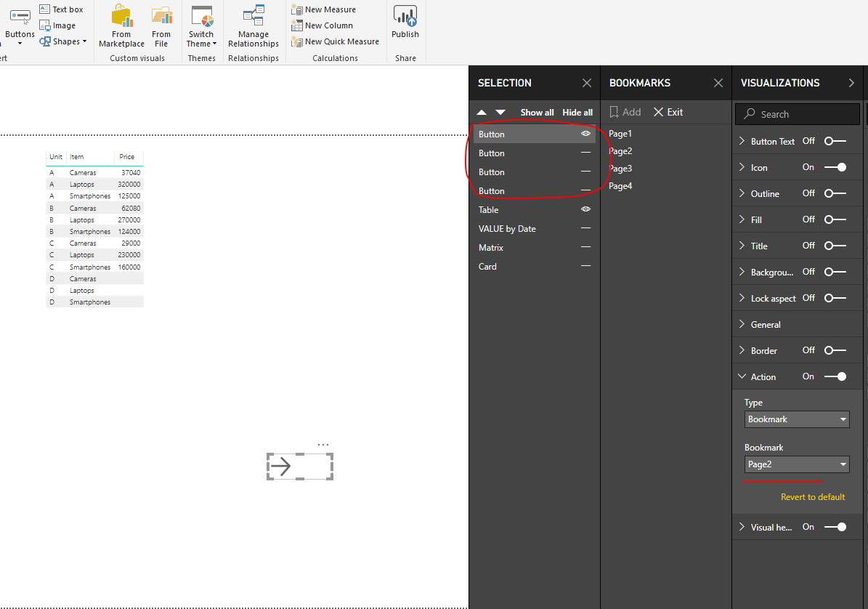868x609 pixels.
Task: Open Manage Relationships
Action: point(253,25)
